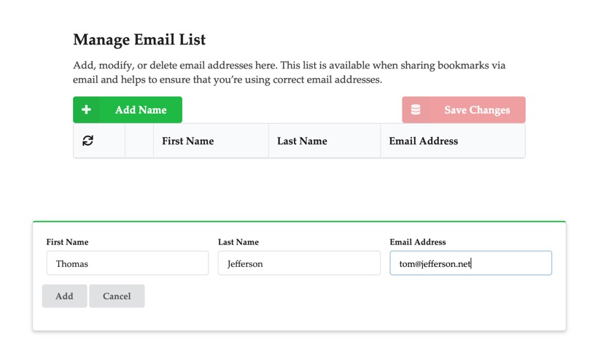The image size is (598, 364).
Task: Click the blank header cell beside First Name
Action: 139,141
